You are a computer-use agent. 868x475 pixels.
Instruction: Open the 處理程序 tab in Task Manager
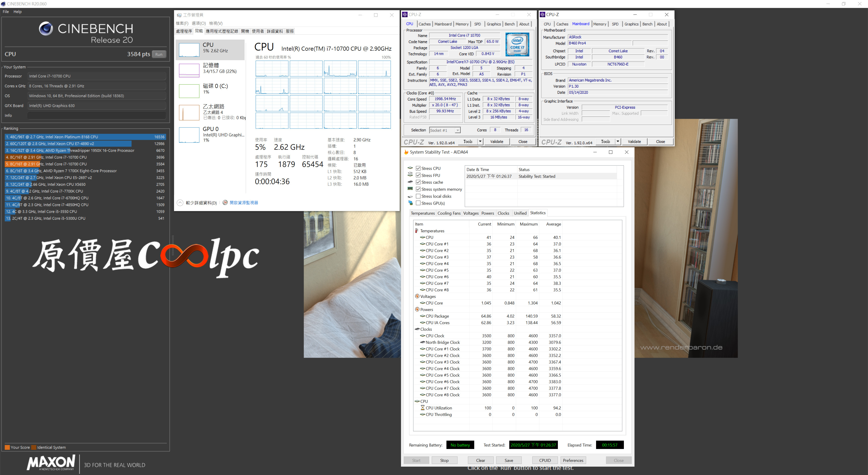(x=184, y=31)
